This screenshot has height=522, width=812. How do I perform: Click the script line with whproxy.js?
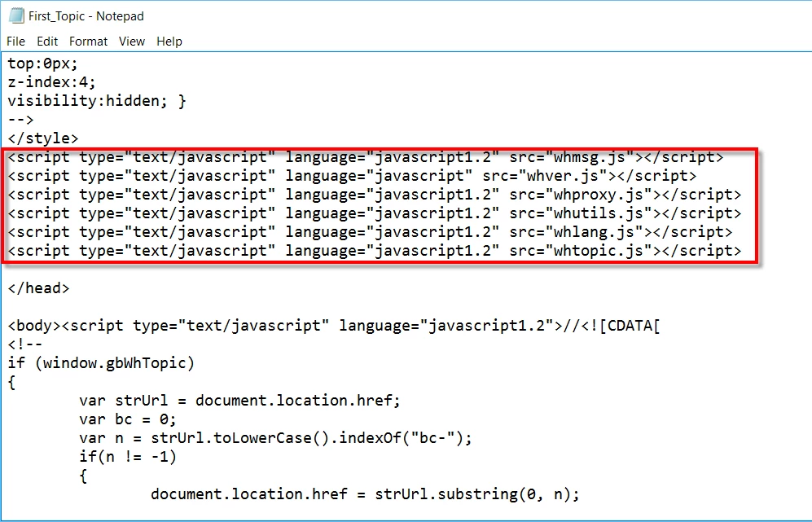[375, 195]
